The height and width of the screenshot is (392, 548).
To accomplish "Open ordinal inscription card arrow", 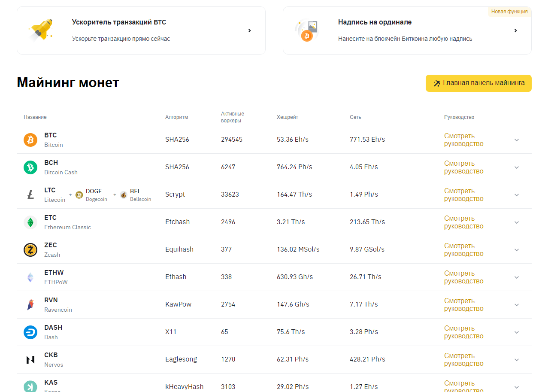I will [x=516, y=30].
